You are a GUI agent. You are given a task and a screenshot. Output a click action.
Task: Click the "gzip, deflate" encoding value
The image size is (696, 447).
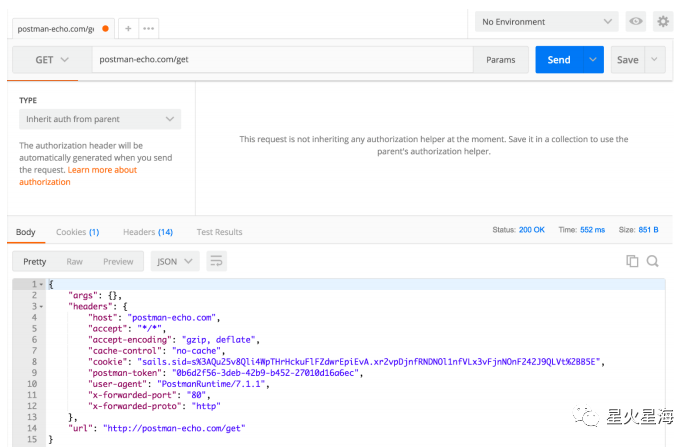pyautogui.click(x=218, y=340)
